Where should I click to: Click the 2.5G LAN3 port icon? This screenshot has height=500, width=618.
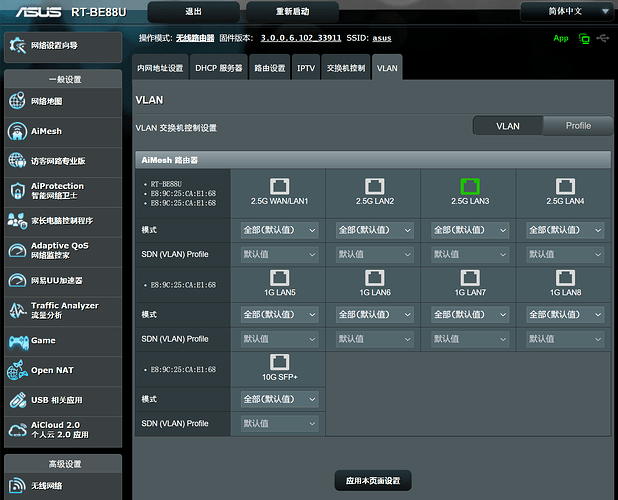coord(469,186)
